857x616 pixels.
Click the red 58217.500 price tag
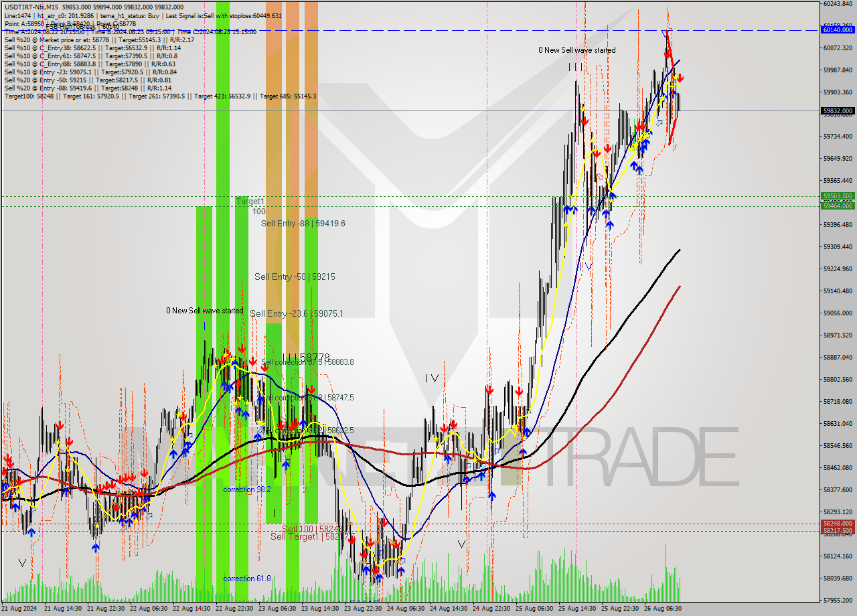point(838,531)
